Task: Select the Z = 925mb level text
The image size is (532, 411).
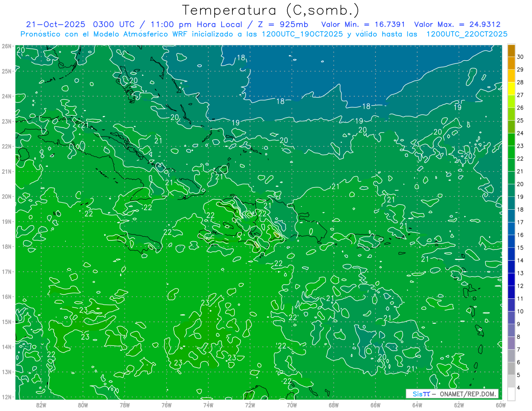Action: (x=283, y=24)
